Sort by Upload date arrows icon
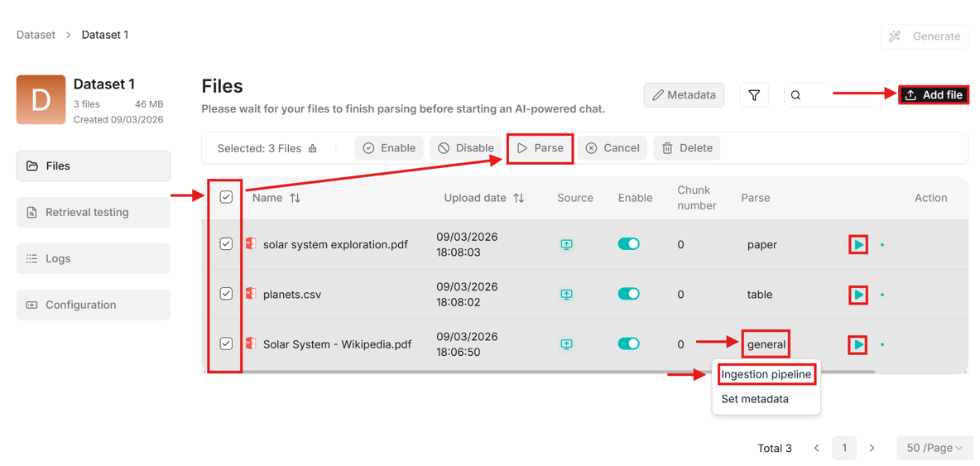This screenshot has height=466, width=980. pos(519,198)
